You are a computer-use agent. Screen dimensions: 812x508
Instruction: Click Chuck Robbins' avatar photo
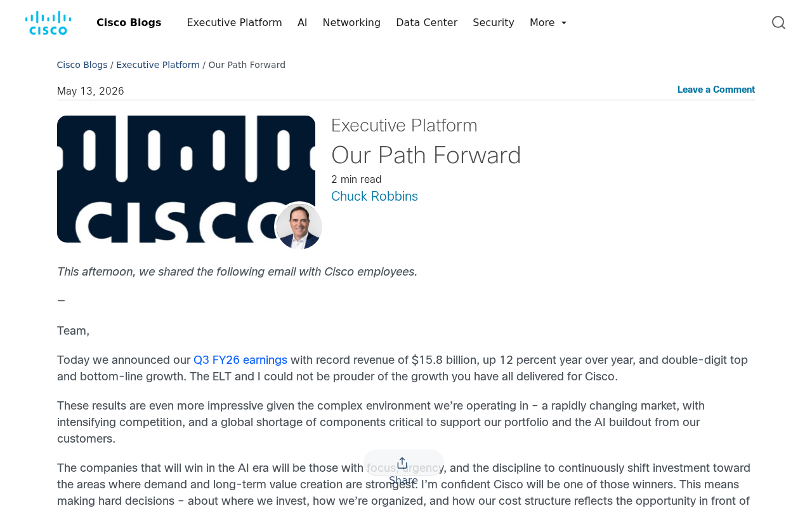tap(299, 227)
